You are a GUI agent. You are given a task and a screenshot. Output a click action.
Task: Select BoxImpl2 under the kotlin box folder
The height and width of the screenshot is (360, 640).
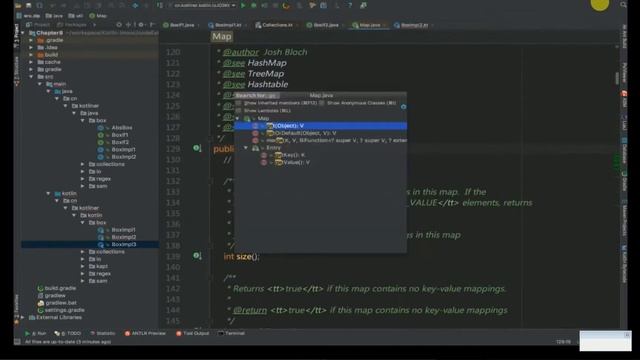tap(124, 237)
